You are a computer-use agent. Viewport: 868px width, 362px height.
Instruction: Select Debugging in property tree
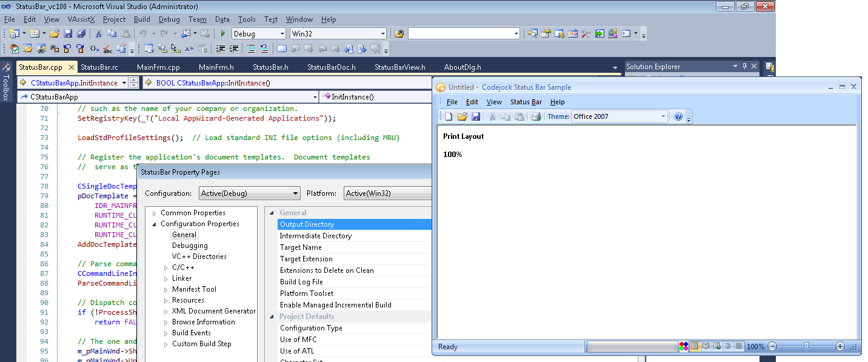coord(190,246)
